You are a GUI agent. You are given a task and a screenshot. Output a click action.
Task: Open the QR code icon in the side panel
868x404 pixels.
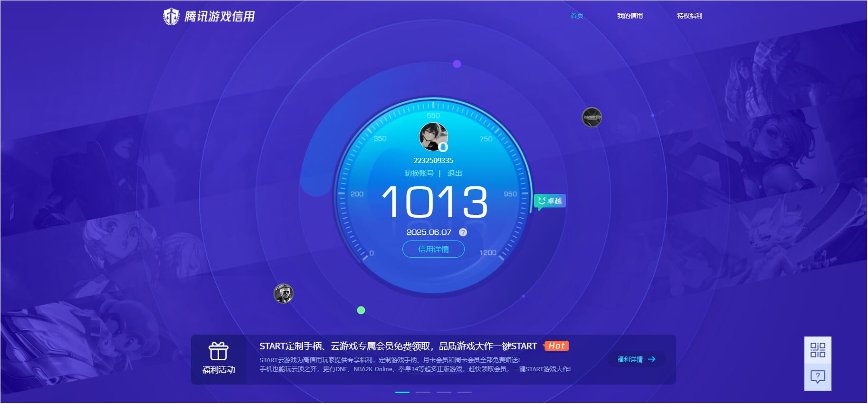(x=818, y=350)
